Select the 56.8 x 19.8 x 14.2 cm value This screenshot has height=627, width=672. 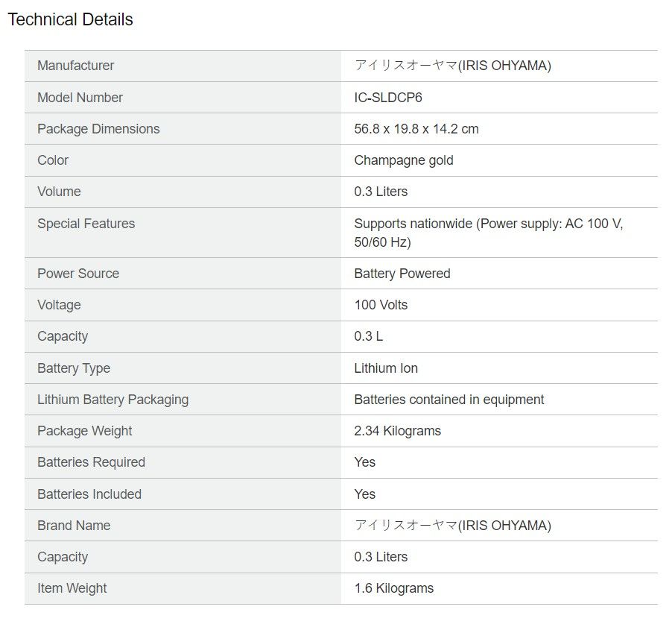coord(416,129)
